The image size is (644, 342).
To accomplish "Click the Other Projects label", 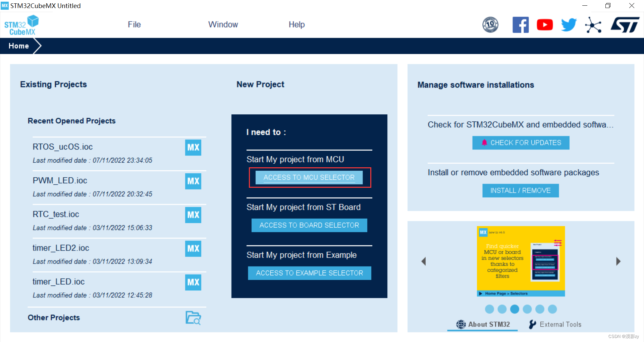I will [x=54, y=318].
